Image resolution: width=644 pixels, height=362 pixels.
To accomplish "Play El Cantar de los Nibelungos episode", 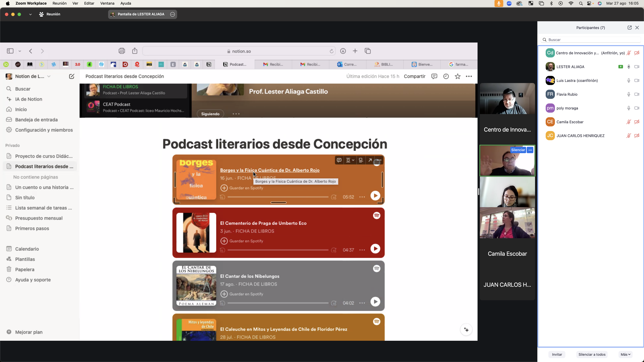I will (x=375, y=302).
